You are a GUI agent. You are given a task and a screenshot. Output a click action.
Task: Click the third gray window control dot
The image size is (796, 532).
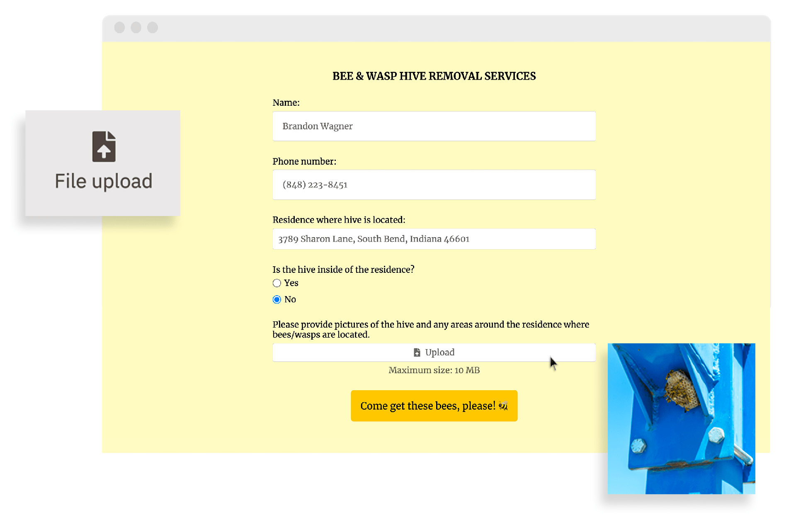point(153,27)
